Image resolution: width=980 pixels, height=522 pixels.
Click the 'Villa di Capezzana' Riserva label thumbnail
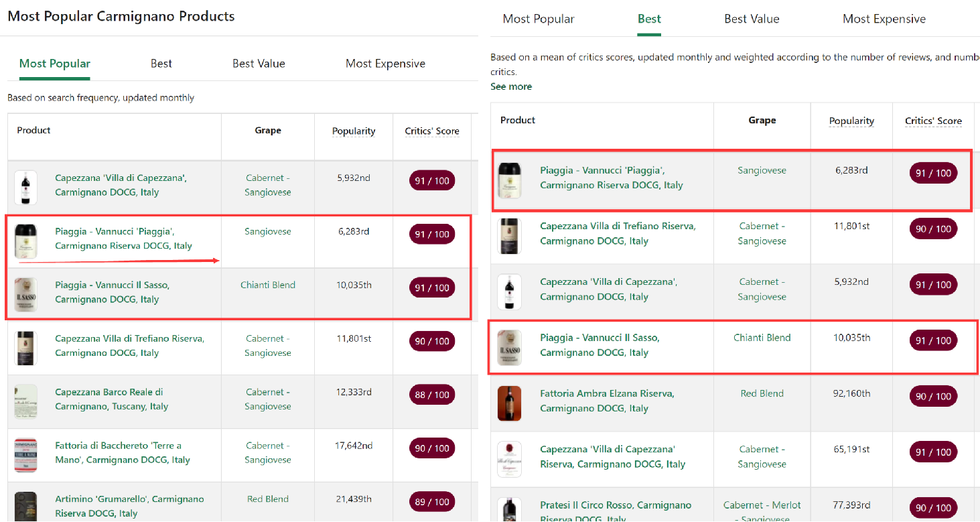tap(509, 458)
